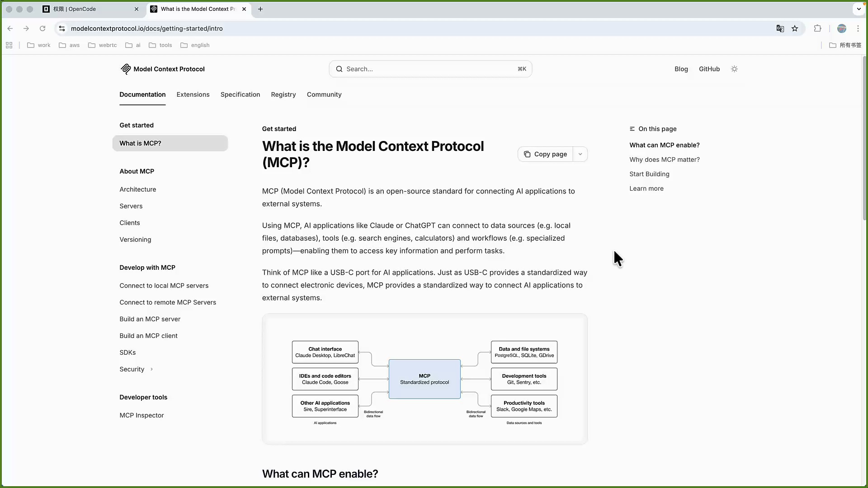
Task: Switch to the Extensions tab
Action: (x=193, y=94)
